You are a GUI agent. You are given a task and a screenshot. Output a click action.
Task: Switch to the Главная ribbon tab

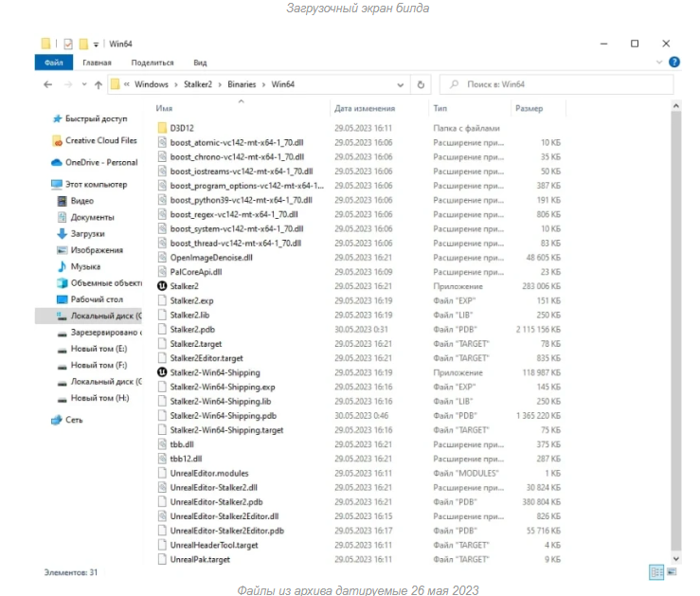97,63
